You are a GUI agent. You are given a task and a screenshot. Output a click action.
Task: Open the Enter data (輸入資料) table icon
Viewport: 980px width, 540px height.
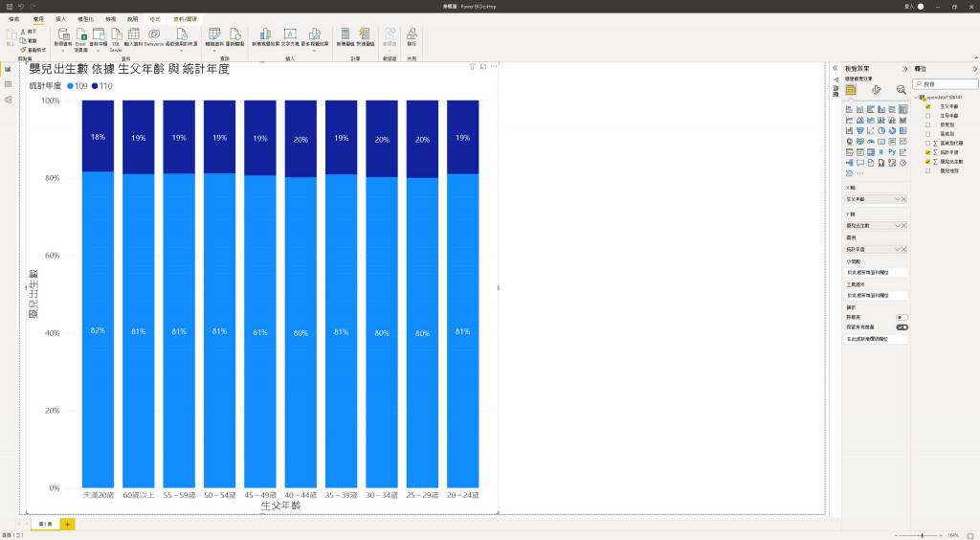(134, 34)
